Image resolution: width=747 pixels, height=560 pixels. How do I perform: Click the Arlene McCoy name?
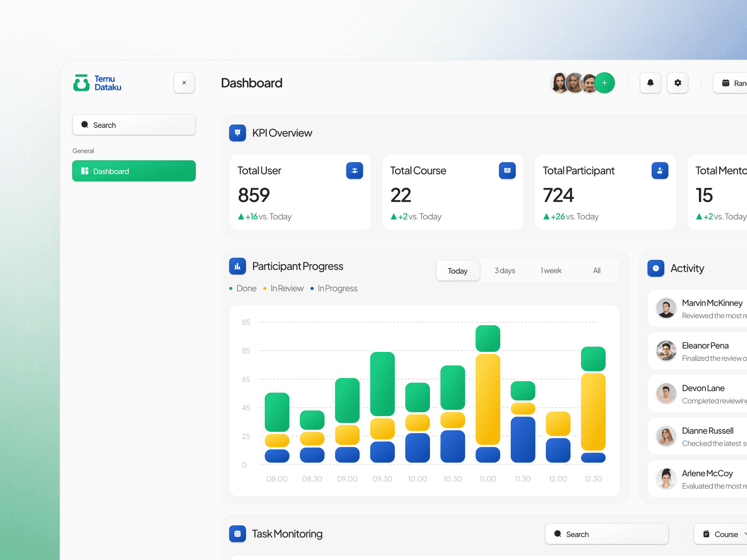pos(707,473)
